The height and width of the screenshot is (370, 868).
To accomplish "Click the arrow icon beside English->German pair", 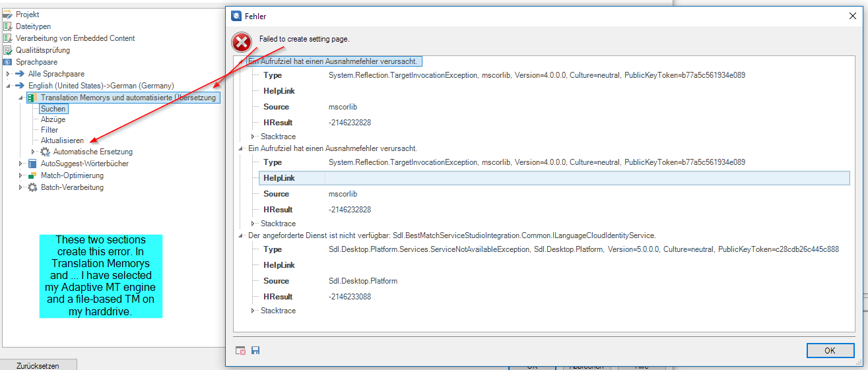I will click(20, 86).
